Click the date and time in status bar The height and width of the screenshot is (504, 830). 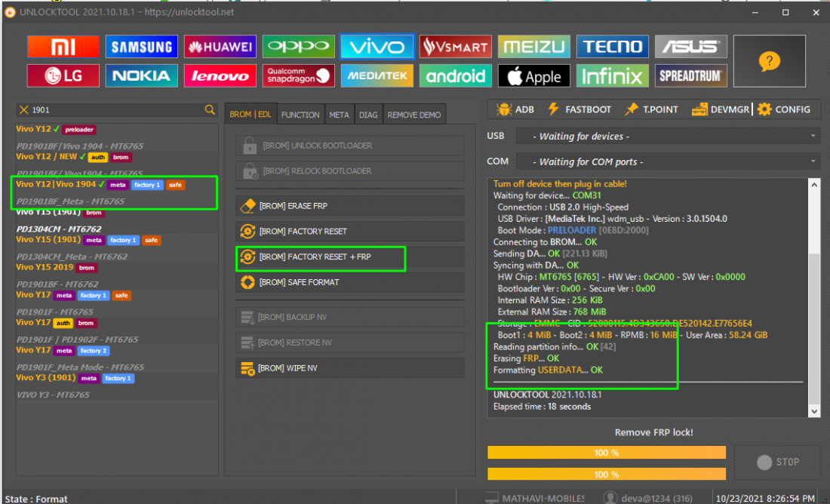click(x=765, y=498)
